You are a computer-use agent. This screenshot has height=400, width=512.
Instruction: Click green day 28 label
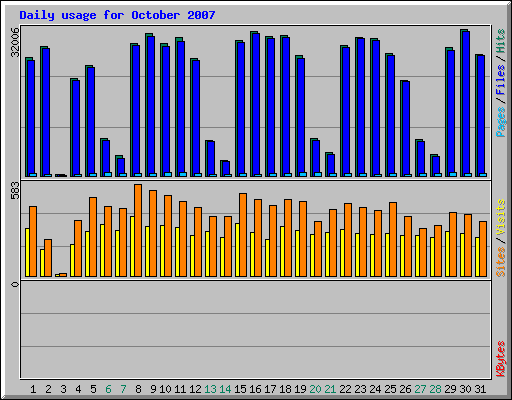[x=435, y=389]
